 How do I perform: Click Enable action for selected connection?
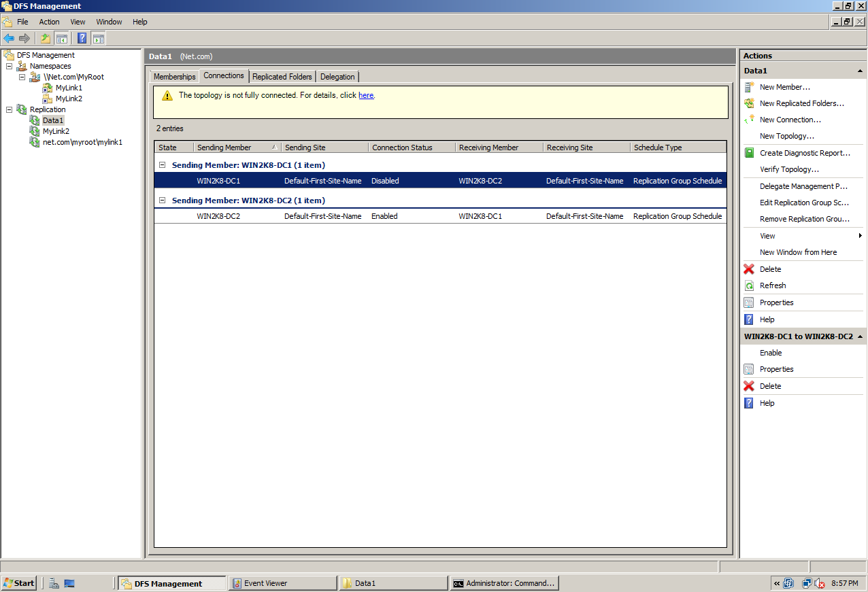click(x=771, y=353)
